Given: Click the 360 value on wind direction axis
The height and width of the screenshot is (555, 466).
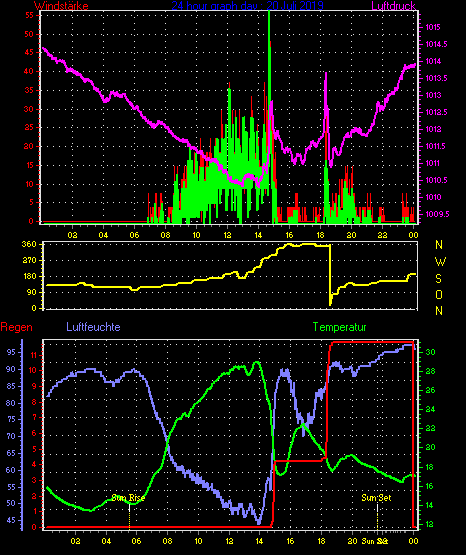Looking at the screenshot, I should 29,244.
